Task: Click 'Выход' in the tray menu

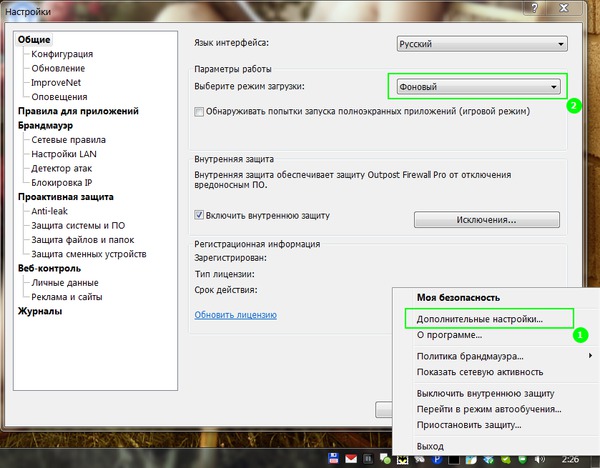Action: pos(430,446)
